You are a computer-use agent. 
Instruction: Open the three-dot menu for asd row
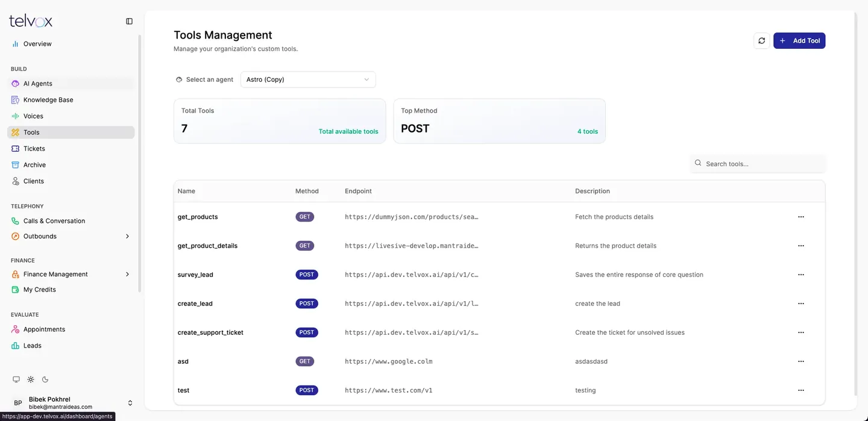pos(801,361)
